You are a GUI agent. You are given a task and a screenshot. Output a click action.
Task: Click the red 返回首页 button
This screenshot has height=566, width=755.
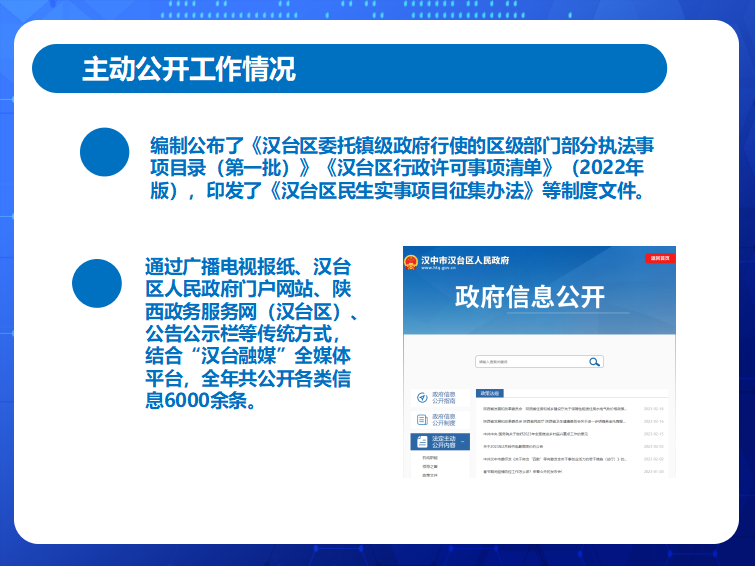pos(660,258)
